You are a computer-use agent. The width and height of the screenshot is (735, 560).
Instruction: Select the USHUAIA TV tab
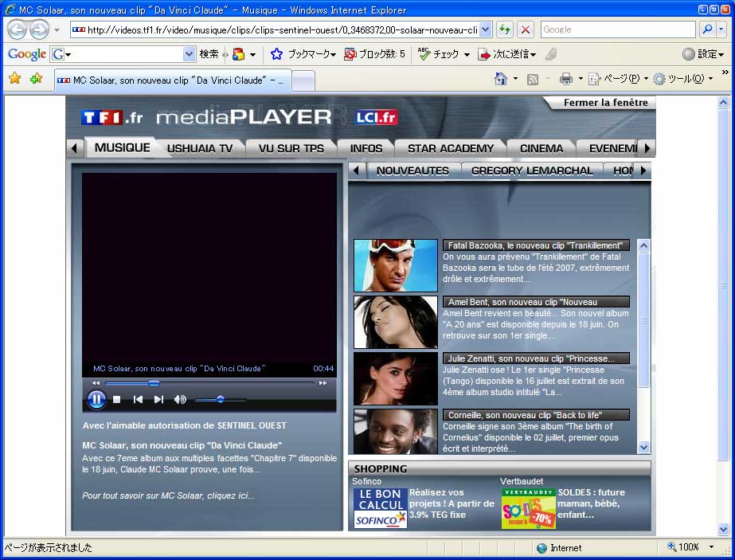[200, 148]
